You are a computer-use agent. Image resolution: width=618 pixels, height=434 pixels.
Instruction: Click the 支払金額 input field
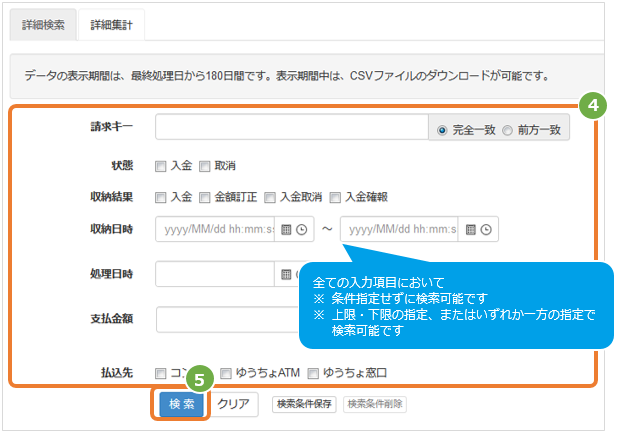(x=228, y=319)
